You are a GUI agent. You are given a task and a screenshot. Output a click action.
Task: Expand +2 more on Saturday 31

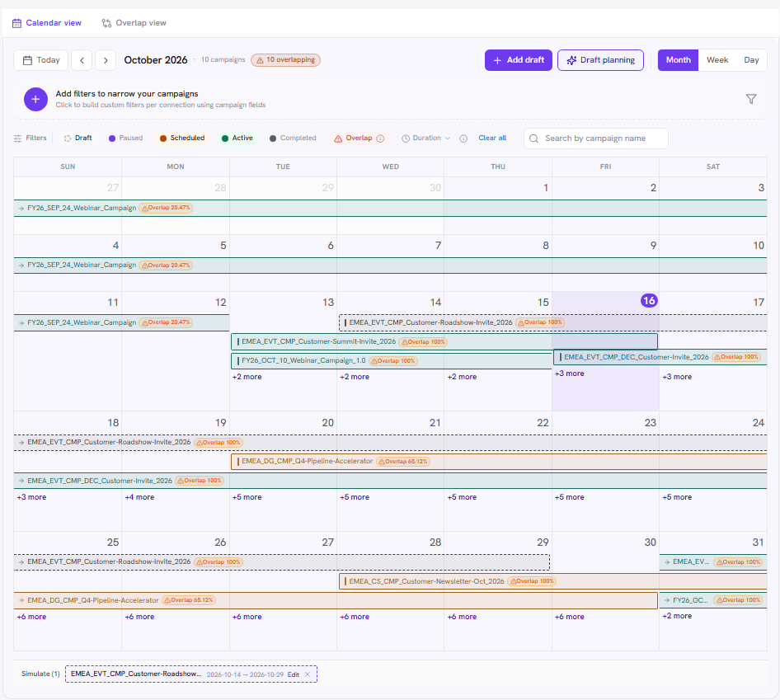click(677, 616)
